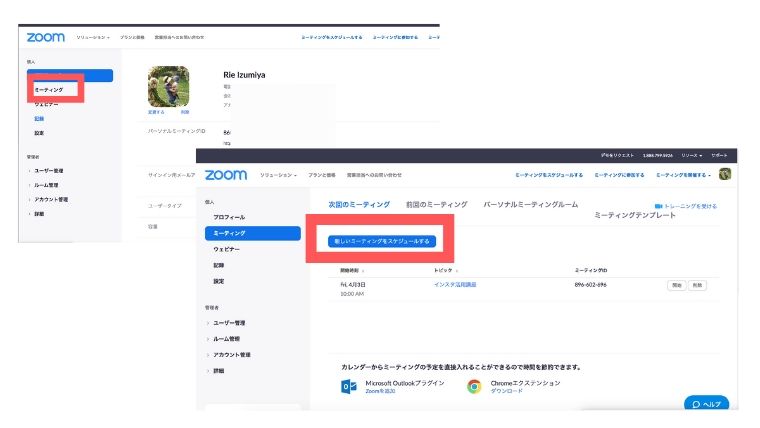
Task: Open ミーティングを開催する dropdown in front window
Action: (683, 175)
